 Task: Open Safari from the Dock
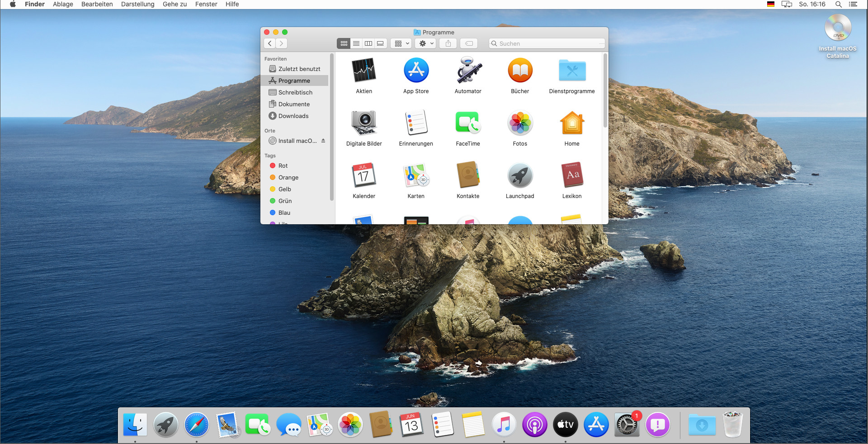(197, 425)
